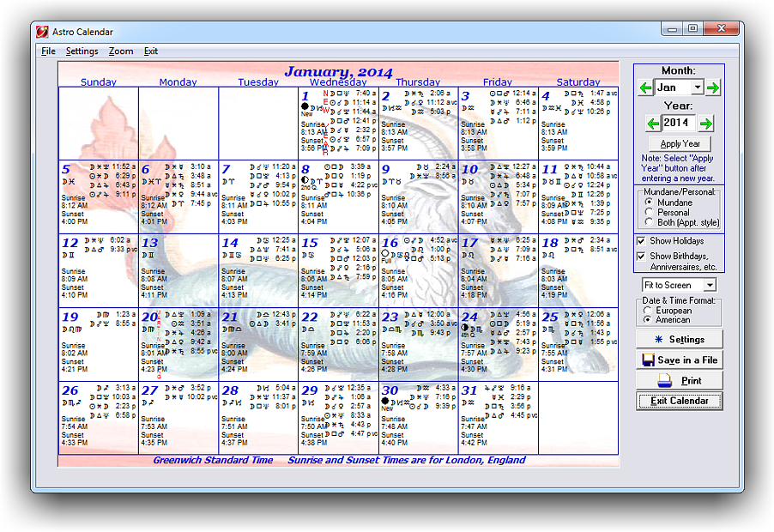
Task: Step forward one year using green right arrow
Action: pos(706,124)
